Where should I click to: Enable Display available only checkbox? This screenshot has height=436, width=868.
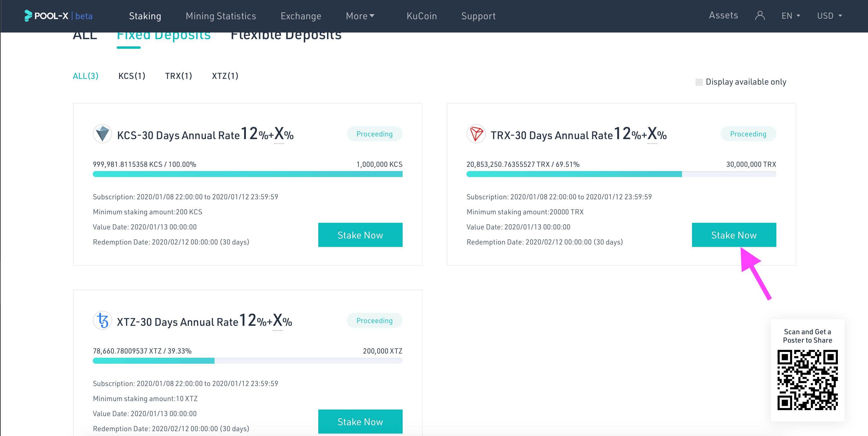[x=699, y=82]
